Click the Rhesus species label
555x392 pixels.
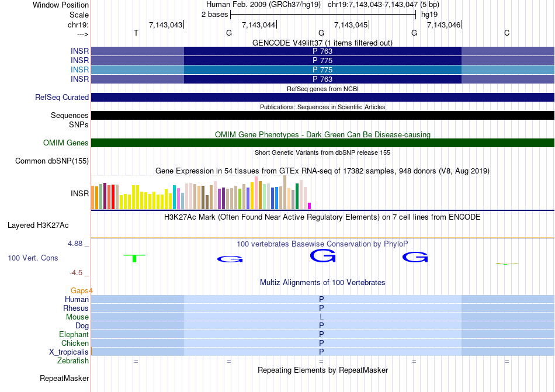point(76,308)
